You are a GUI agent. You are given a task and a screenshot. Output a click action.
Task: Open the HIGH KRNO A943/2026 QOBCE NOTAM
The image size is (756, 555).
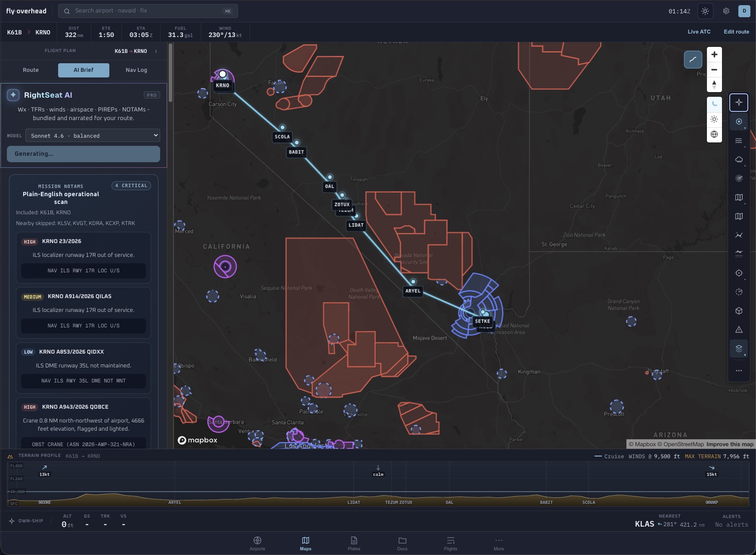point(84,423)
